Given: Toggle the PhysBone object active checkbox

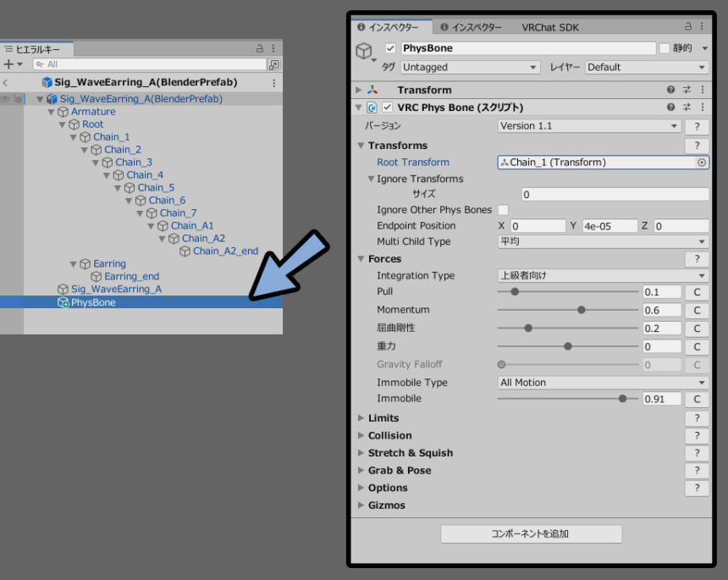Looking at the screenshot, I should tap(390, 49).
